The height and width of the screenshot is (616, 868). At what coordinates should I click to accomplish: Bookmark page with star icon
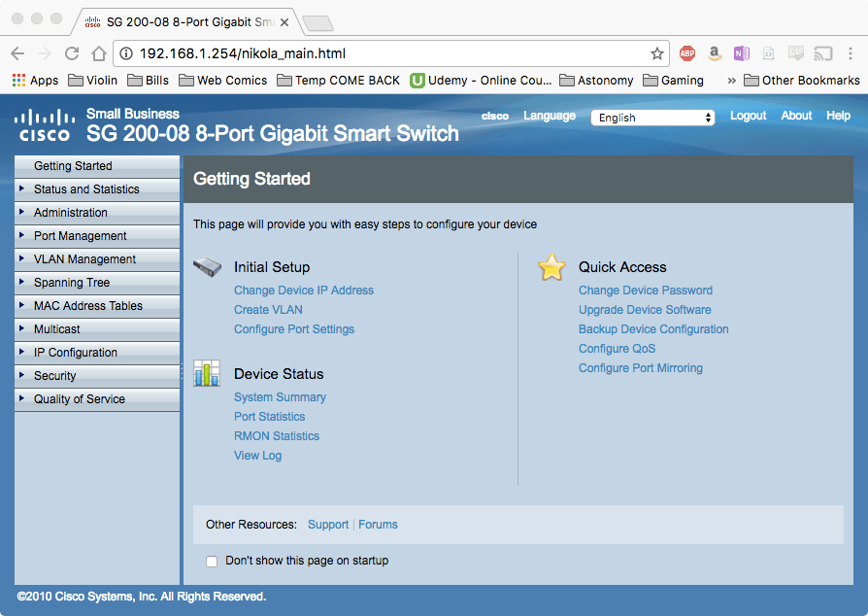pos(657,53)
